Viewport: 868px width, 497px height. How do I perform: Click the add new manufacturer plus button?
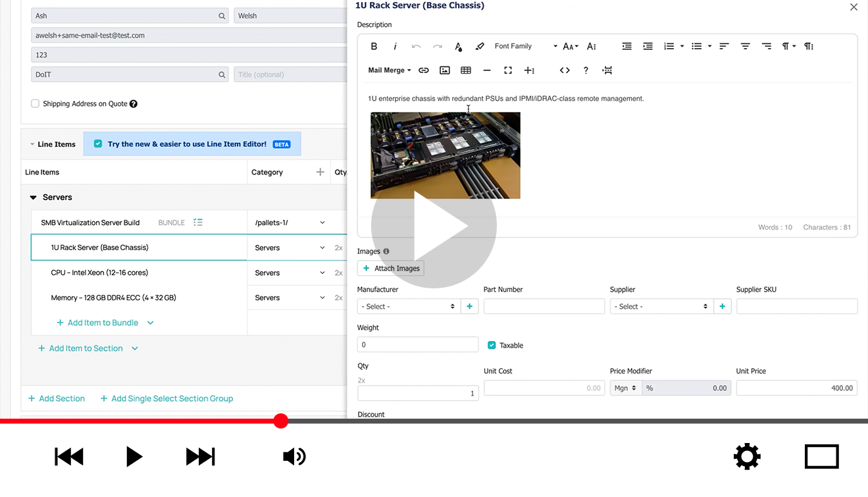[469, 306]
